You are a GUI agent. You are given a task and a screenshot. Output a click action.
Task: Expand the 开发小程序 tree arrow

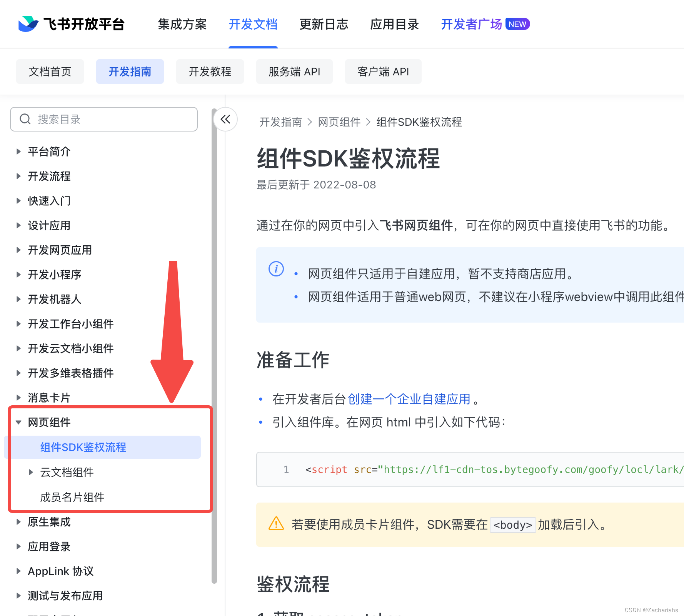18,275
